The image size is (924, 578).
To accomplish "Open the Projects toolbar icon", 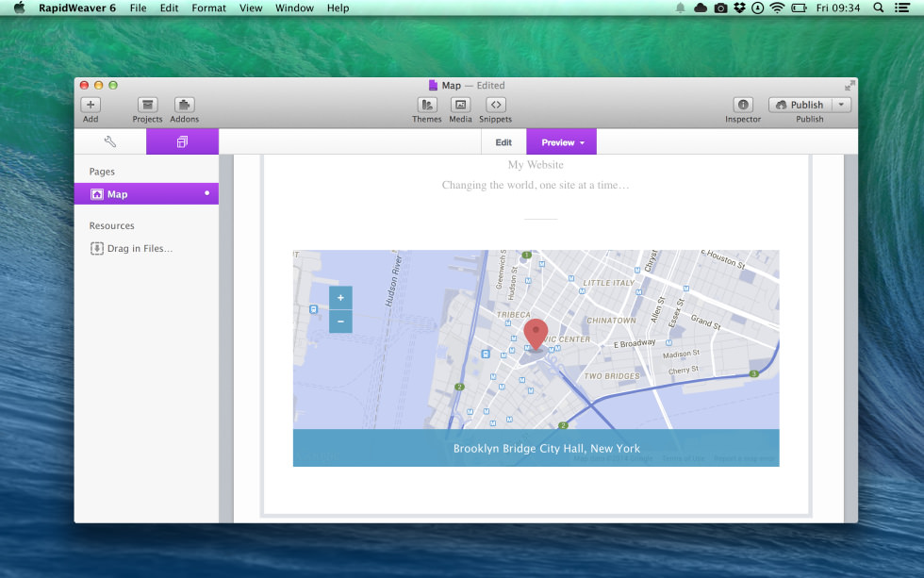I will click(147, 105).
